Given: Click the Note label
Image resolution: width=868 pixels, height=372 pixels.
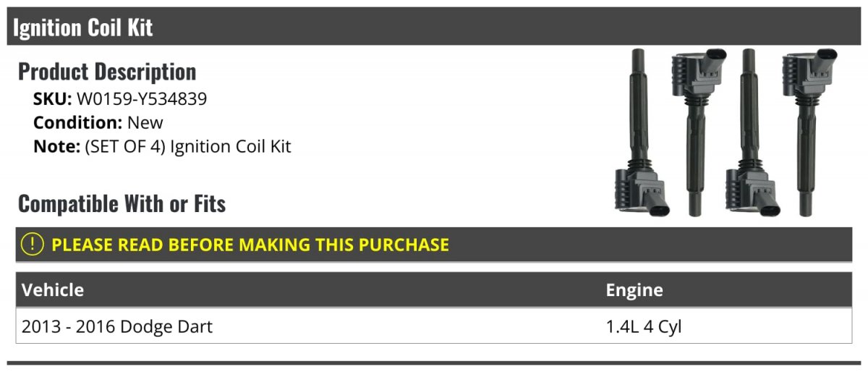Looking at the screenshot, I should 56,146.
